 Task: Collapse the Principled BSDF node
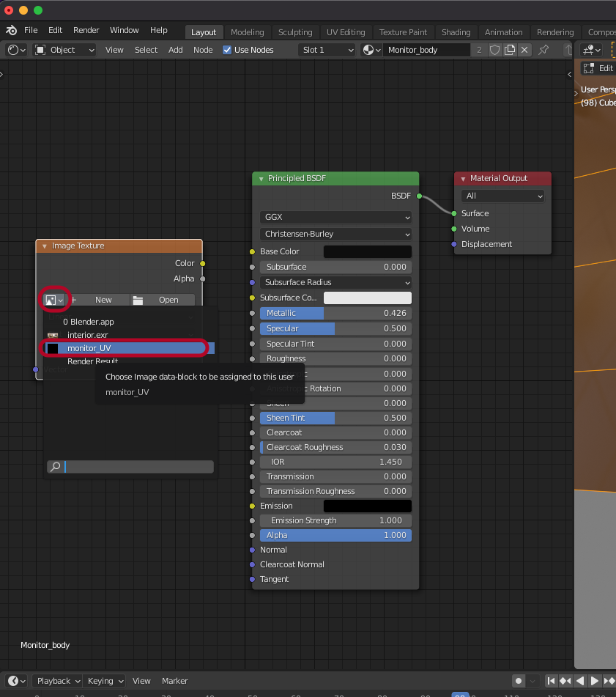[x=261, y=179]
